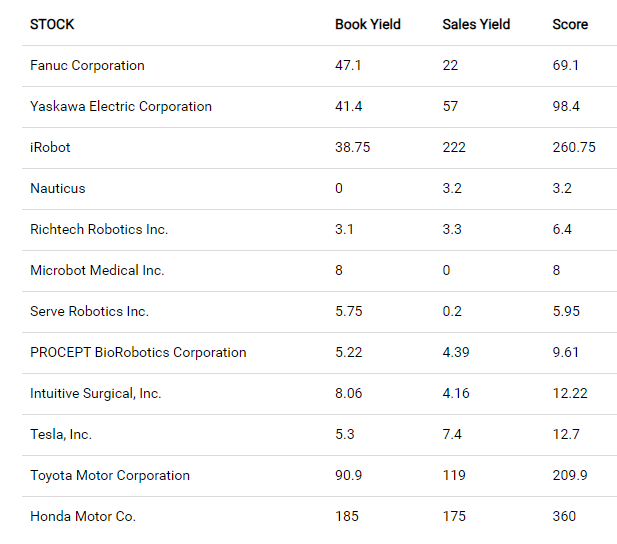Click the STOCK column header
617x544 pixels.
(x=52, y=24)
